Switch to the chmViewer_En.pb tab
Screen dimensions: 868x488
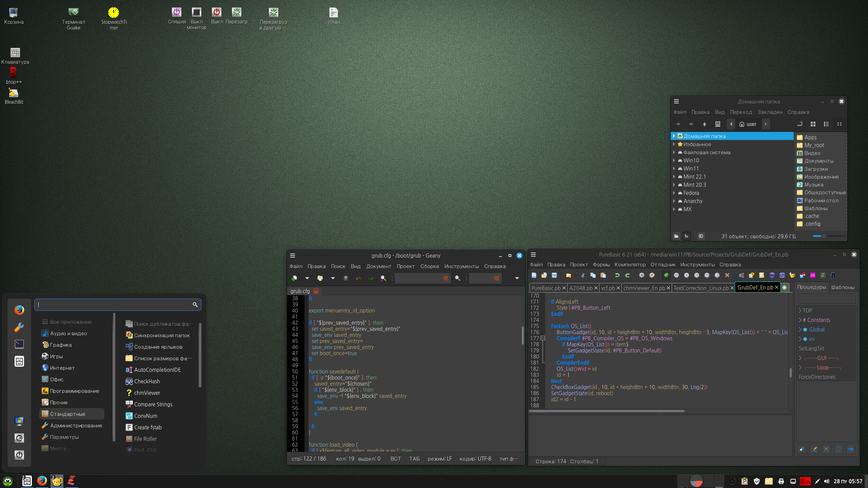pos(644,288)
